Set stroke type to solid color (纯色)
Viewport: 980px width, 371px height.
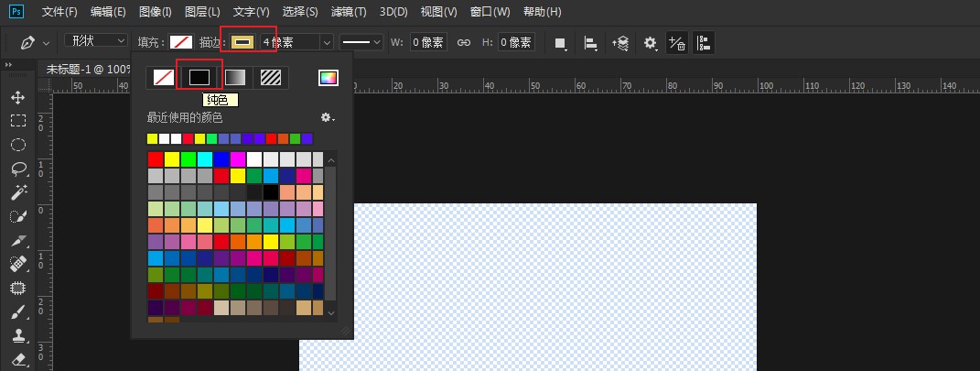[x=199, y=78]
